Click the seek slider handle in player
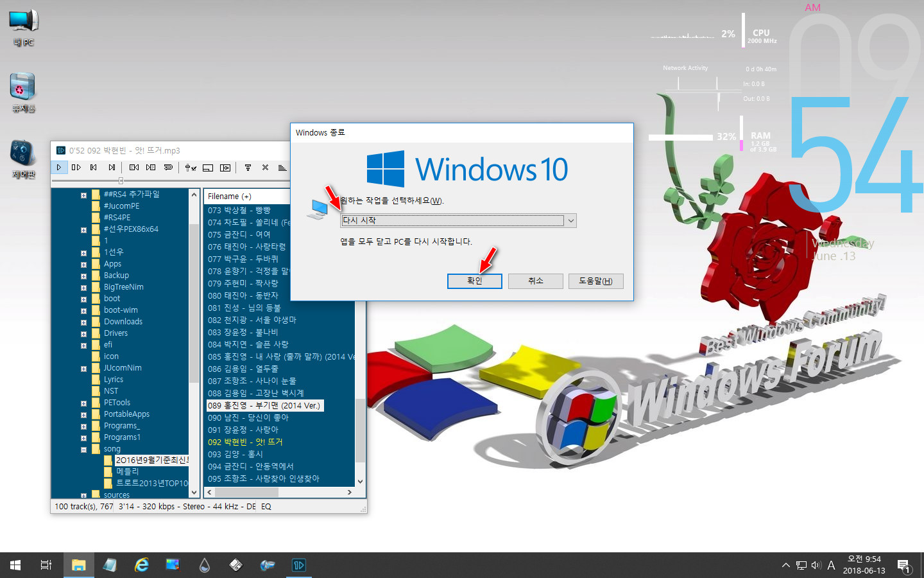The width and height of the screenshot is (924, 578). (x=120, y=181)
